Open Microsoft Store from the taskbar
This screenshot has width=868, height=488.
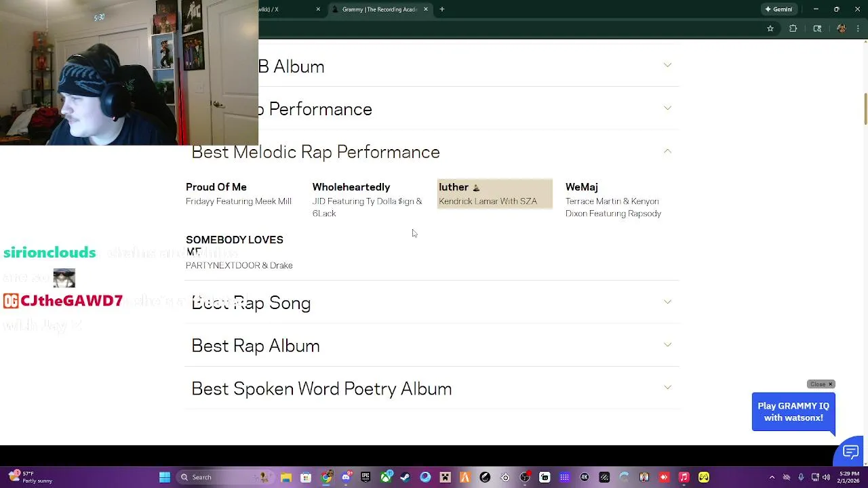pos(306,477)
